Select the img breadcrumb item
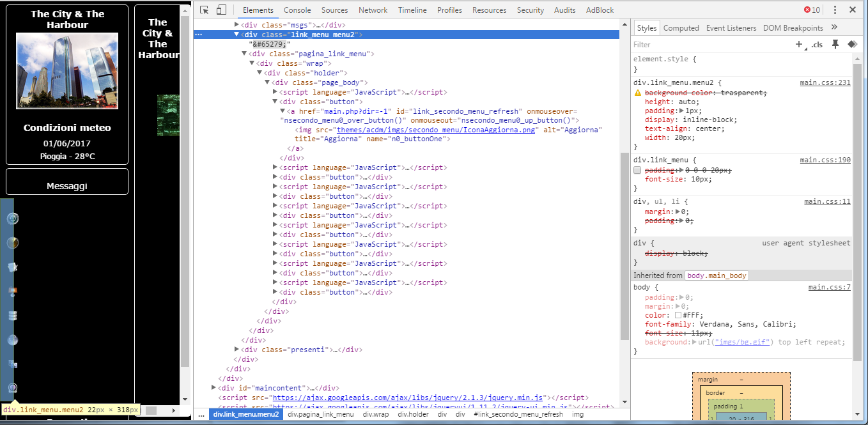Viewport: 868px width, 425px height. (578, 414)
